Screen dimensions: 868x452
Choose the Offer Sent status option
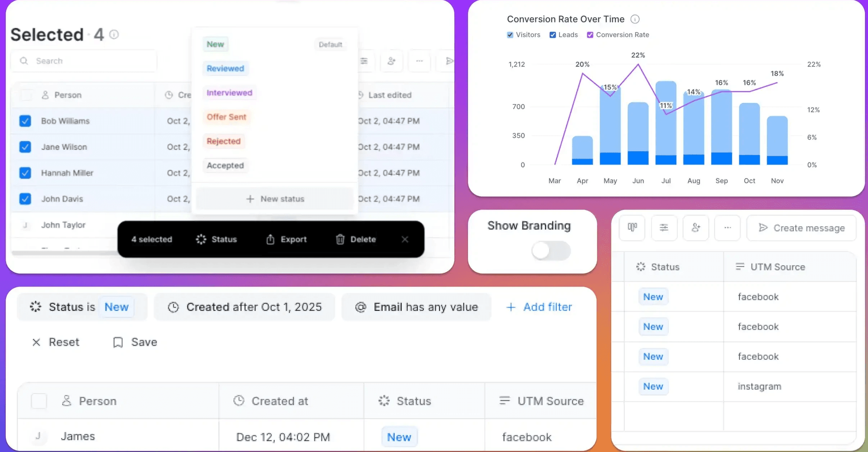(226, 117)
